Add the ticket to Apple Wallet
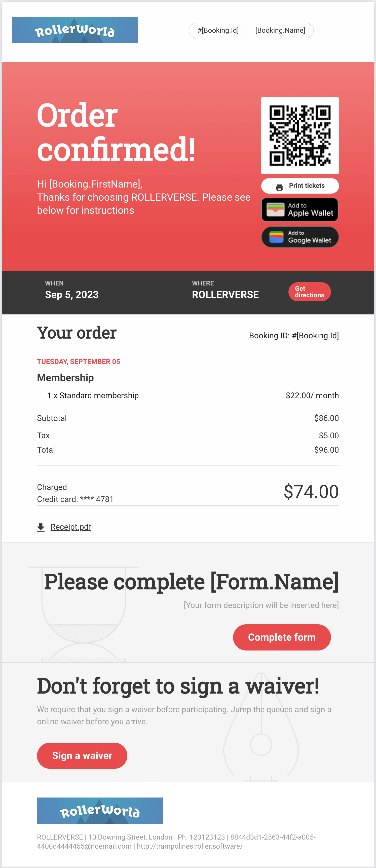This screenshot has height=868, width=376. [x=300, y=210]
